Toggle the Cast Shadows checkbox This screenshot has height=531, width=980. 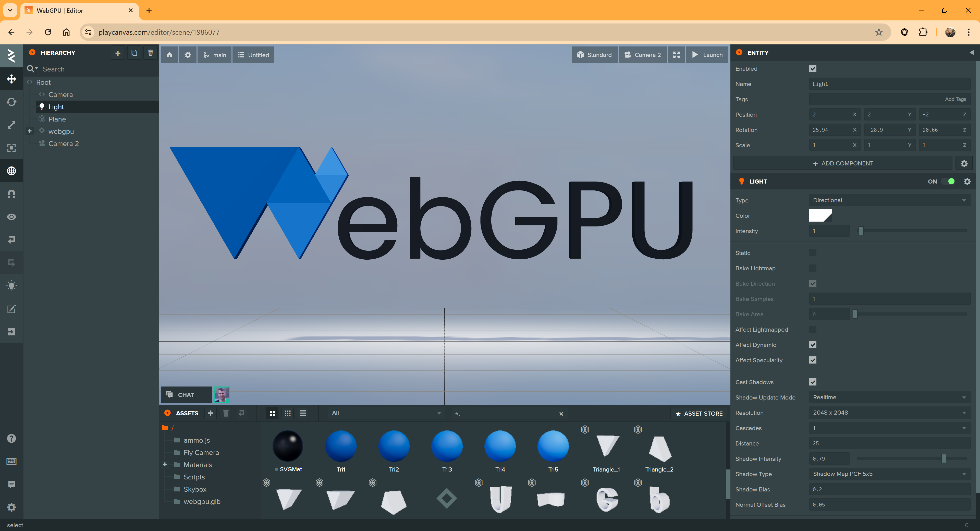click(813, 382)
